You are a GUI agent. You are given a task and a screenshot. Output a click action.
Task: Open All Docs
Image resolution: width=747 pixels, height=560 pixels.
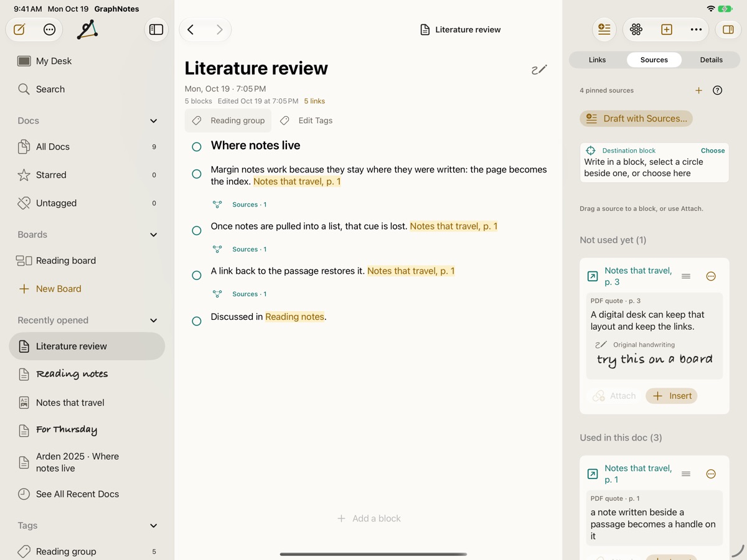pyautogui.click(x=87, y=147)
